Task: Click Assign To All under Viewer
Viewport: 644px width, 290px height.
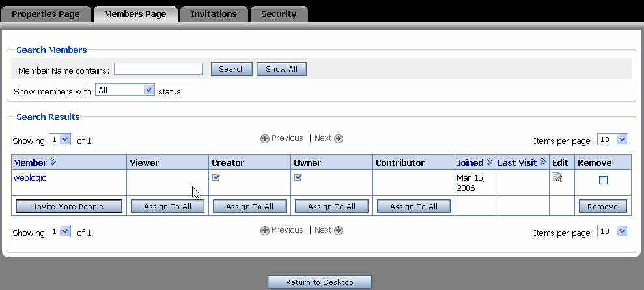Action: (167, 207)
